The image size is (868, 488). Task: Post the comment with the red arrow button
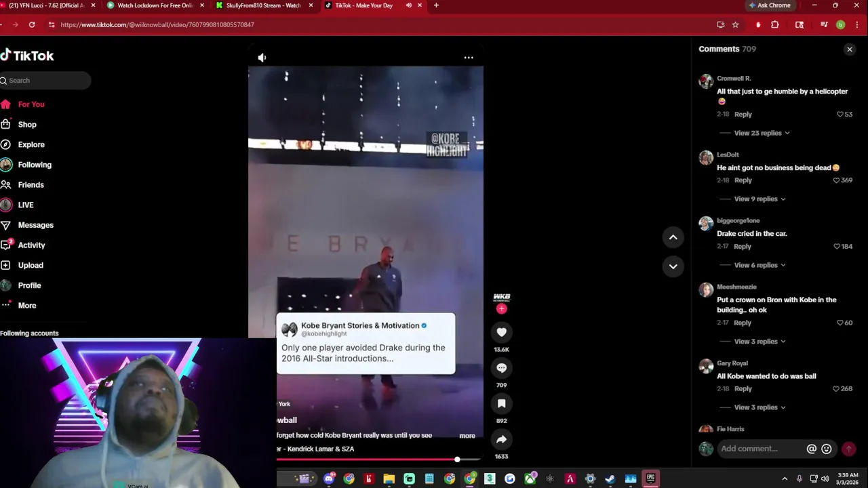click(x=848, y=449)
